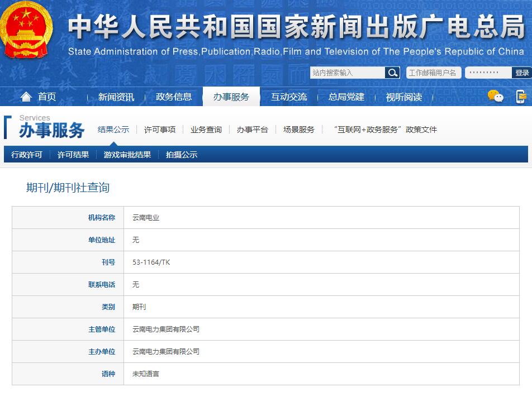Viewport: 532px width, 397px height.
Task: Click the 未知语言 language value
Action: (146, 374)
